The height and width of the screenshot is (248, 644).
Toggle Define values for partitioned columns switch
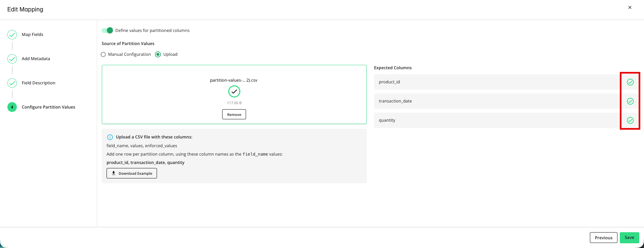pos(107,30)
